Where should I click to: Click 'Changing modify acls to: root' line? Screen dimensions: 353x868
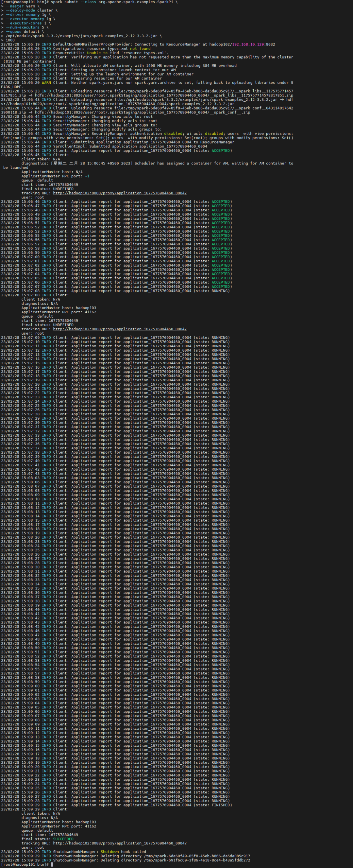pyautogui.click(x=79, y=121)
